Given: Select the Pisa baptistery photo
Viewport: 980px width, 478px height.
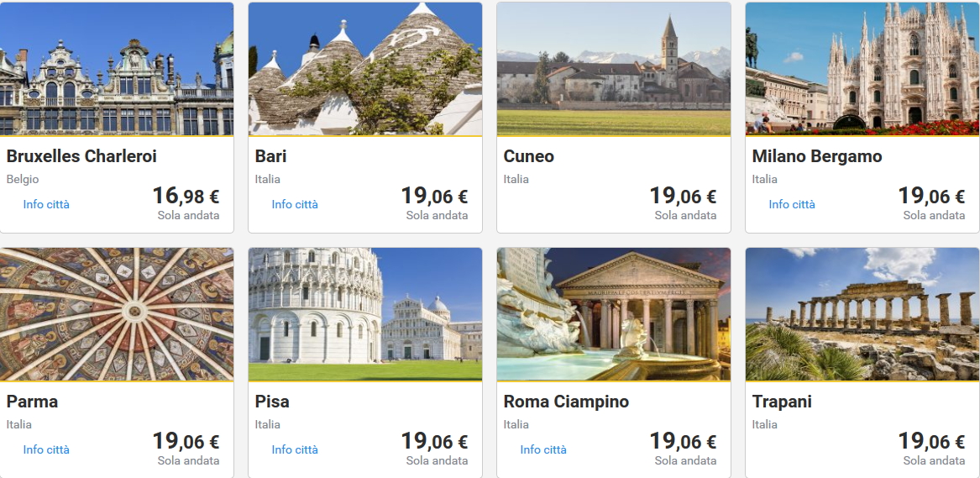Looking at the screenshot, I should coord(365,314).
